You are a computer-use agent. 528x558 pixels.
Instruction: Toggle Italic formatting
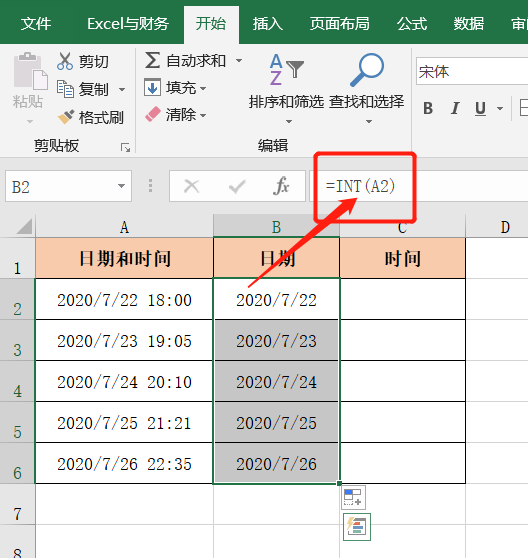(454, 108)
